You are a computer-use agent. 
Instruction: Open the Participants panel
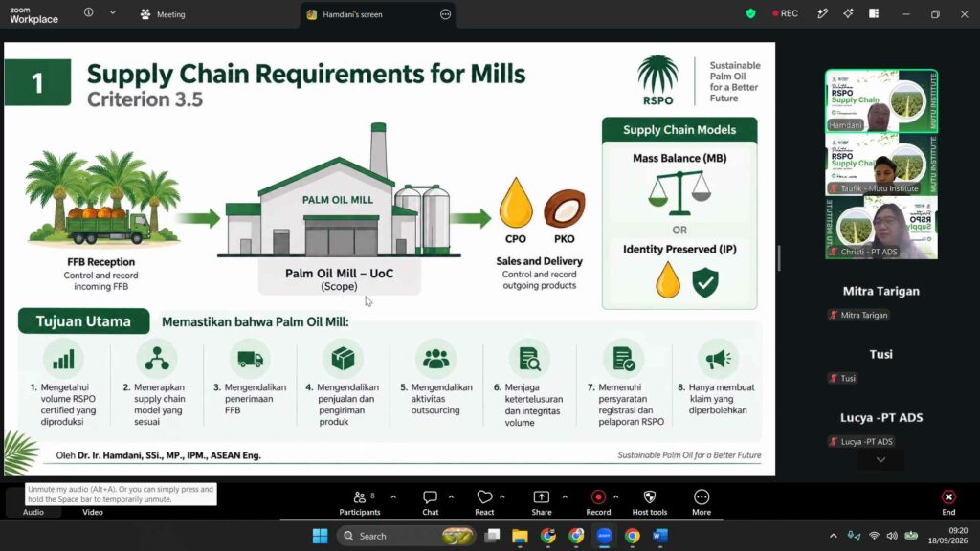pyautogui.click(x=360, y=502)
